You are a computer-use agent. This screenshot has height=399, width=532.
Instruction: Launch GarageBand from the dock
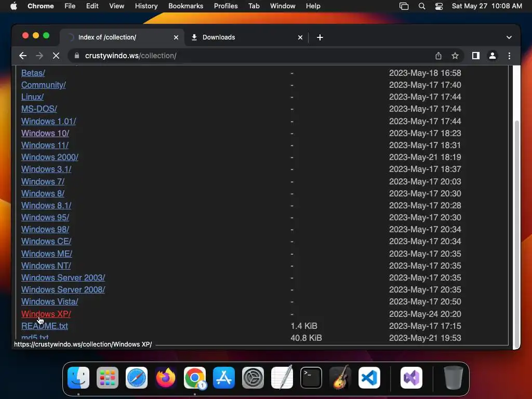[340, 378]
